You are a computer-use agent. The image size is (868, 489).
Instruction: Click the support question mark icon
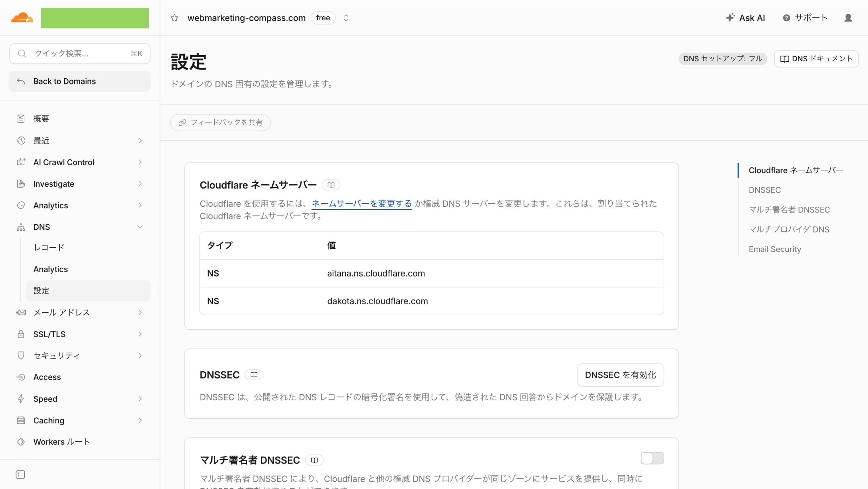tap(786, 18)
